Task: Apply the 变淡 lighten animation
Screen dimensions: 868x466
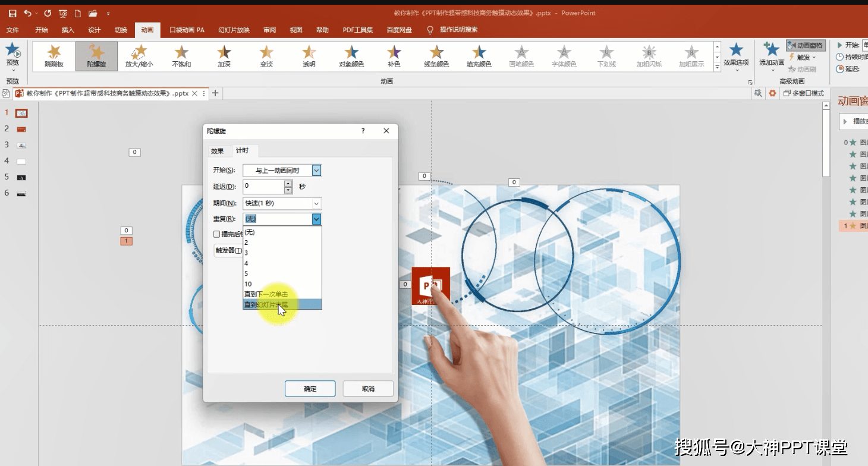Action: [266, 56]
